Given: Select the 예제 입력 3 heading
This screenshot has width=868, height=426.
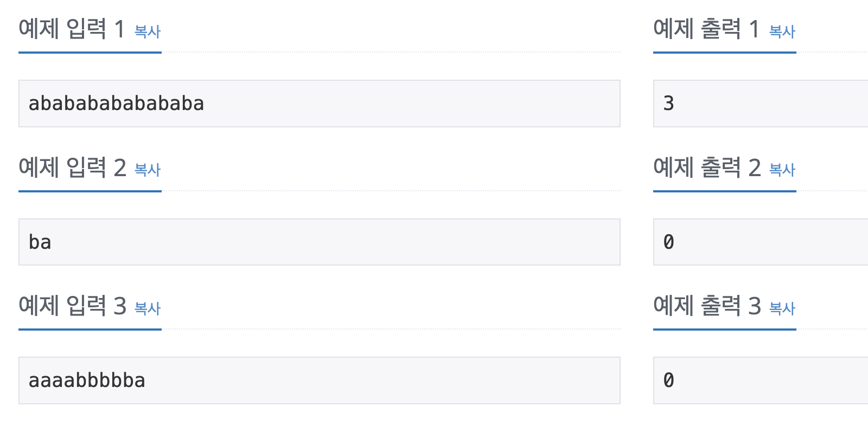Looking at the screenshot, I should point(72,306).
